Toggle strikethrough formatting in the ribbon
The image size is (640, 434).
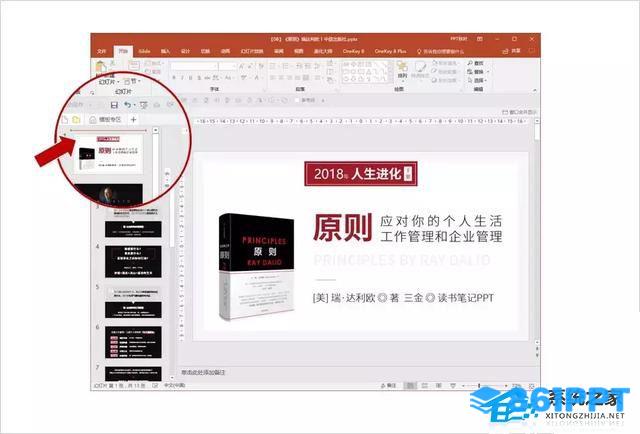click(x=208, y=78)
